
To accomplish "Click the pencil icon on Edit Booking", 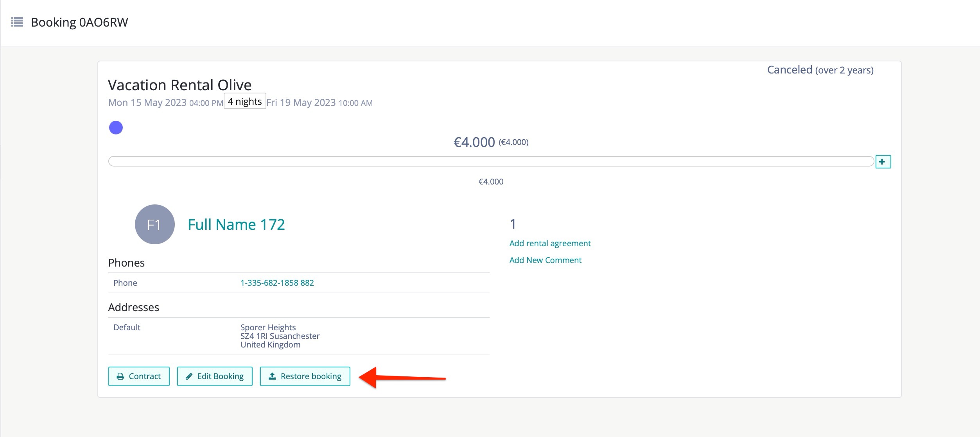I will pos(190,376).
